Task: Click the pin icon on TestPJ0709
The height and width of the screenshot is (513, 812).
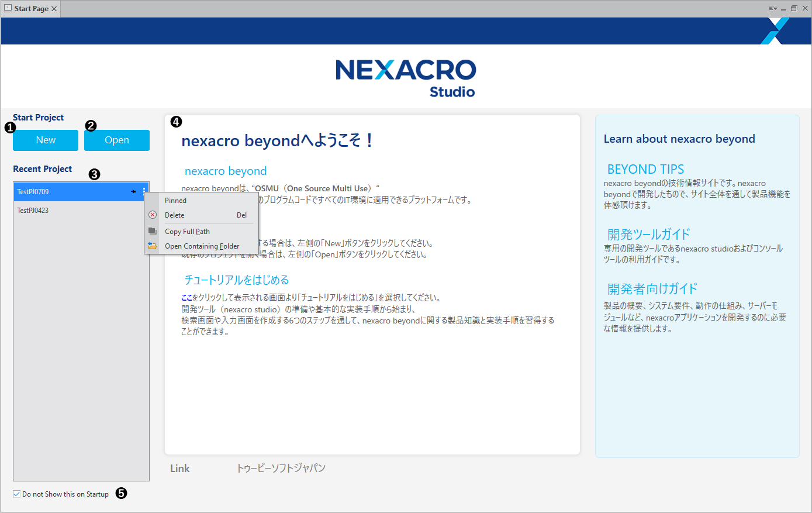Action: [x=134, y=192]
